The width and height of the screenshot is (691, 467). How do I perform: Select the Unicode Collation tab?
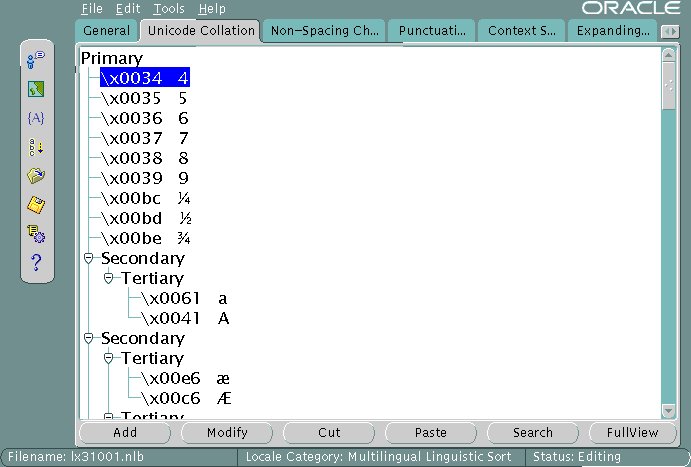click(201, 31)
